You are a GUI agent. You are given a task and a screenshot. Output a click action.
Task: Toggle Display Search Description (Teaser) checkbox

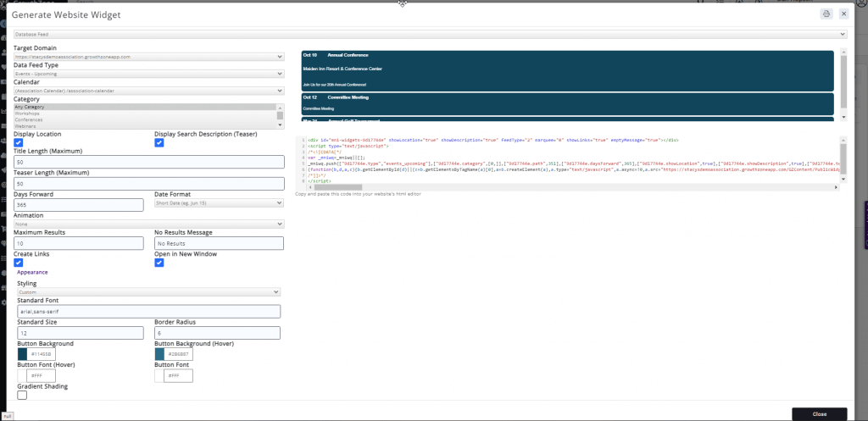click(159, 142)
